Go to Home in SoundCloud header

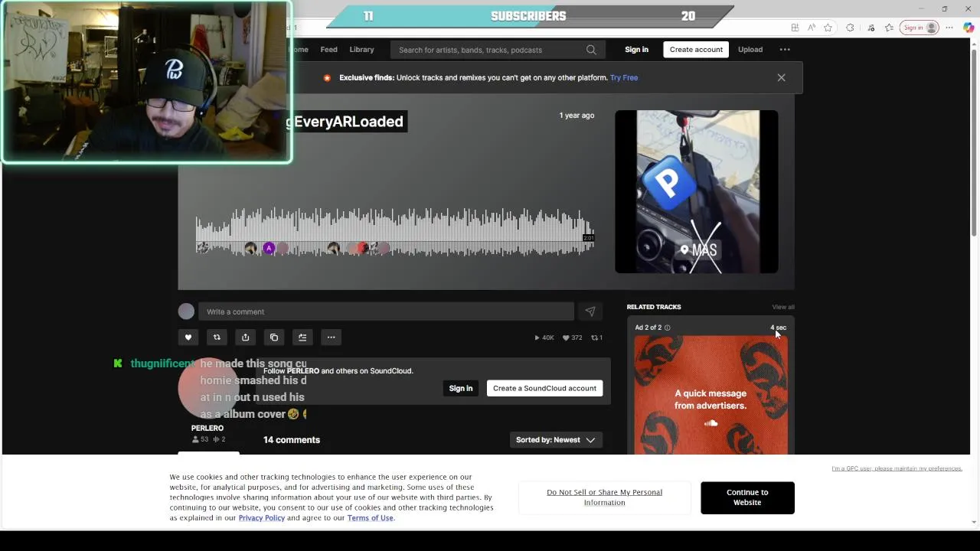pos(299,50)
